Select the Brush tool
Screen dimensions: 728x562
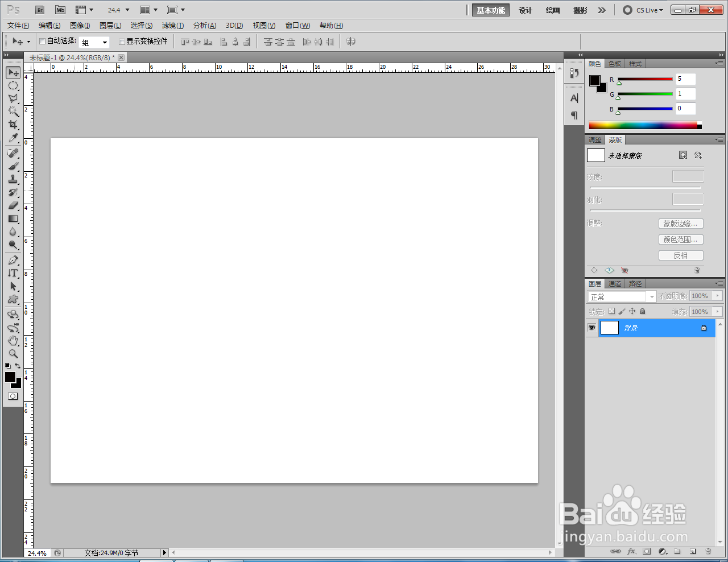13,167
